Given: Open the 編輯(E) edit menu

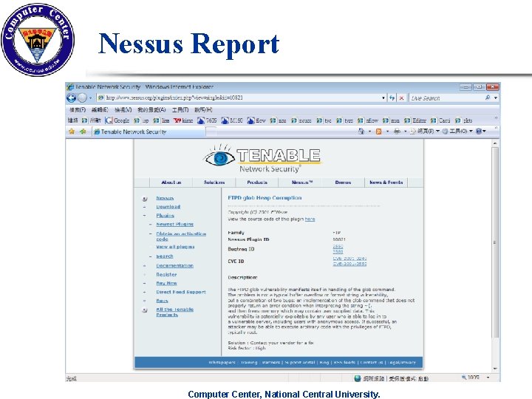Looking at the screenshot, I should [100, 109].
